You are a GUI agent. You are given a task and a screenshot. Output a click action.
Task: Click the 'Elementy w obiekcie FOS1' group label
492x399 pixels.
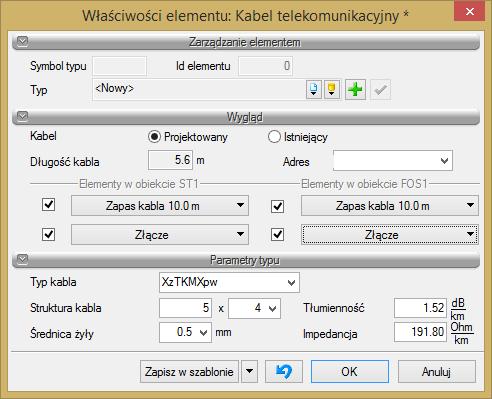click(364, 184)
